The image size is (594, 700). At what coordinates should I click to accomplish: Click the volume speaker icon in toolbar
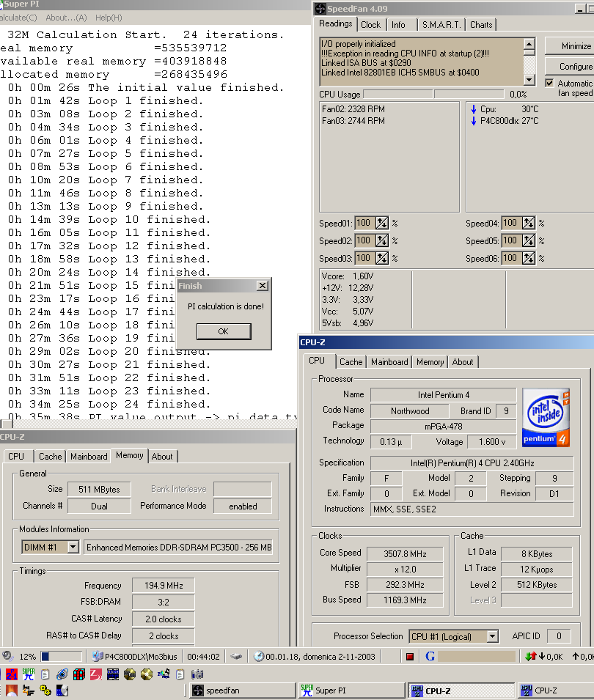point(7,656)
